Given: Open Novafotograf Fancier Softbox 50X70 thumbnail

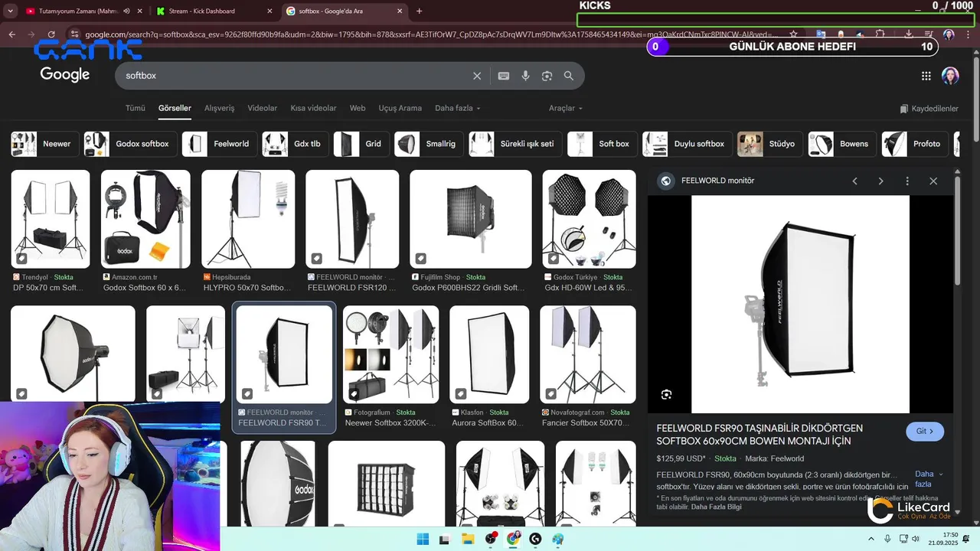Looking at the screenshot, I should (x=588, y=354).
